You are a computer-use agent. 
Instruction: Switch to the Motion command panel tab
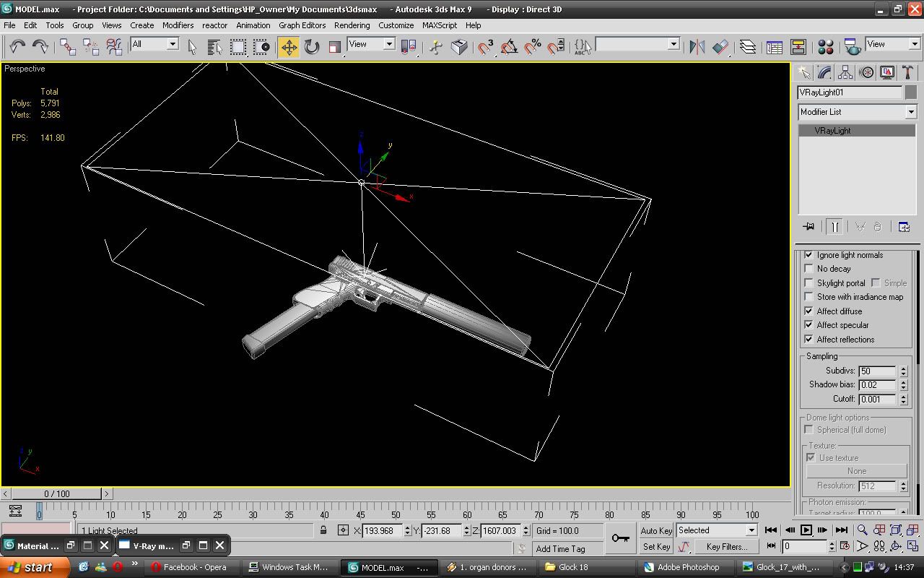(x=866, y=72)
